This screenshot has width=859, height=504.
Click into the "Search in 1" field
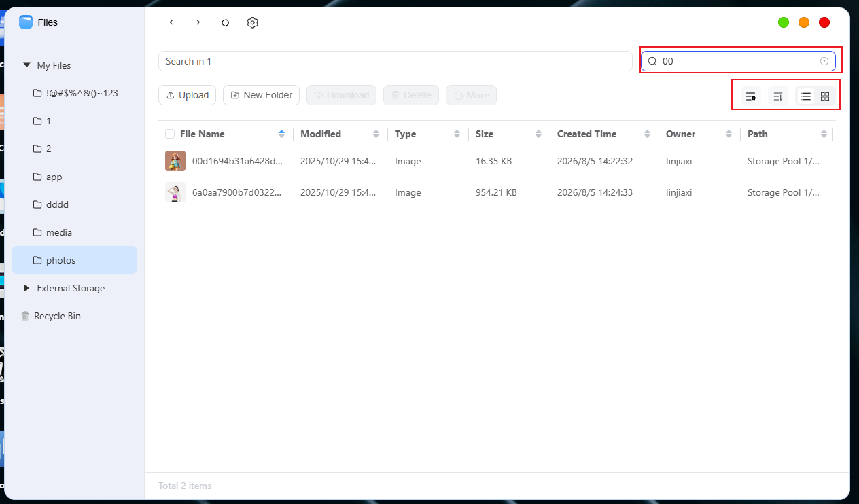pos(396,61)
